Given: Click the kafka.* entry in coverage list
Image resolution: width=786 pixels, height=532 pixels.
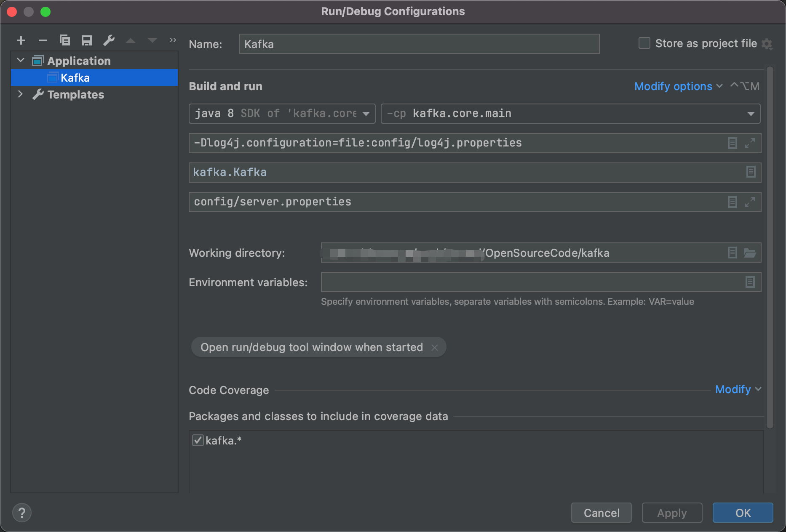Looking at the screenshot, I should pos(223,440).
